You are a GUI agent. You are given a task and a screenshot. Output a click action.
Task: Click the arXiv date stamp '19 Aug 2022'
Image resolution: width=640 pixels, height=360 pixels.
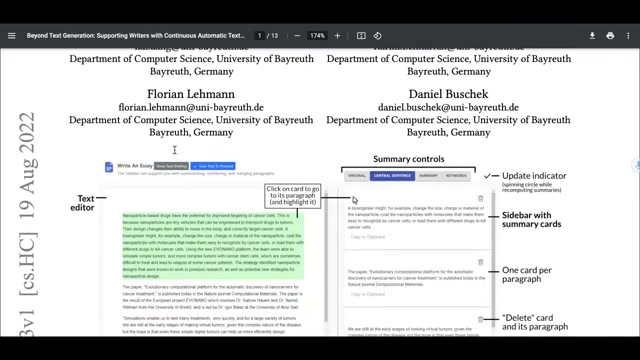28,166
